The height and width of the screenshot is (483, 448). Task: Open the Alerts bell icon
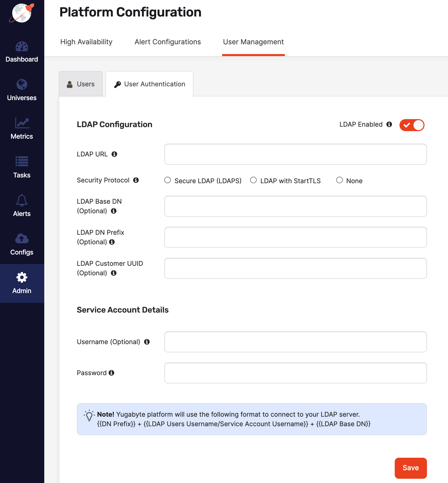coord(22,200)
